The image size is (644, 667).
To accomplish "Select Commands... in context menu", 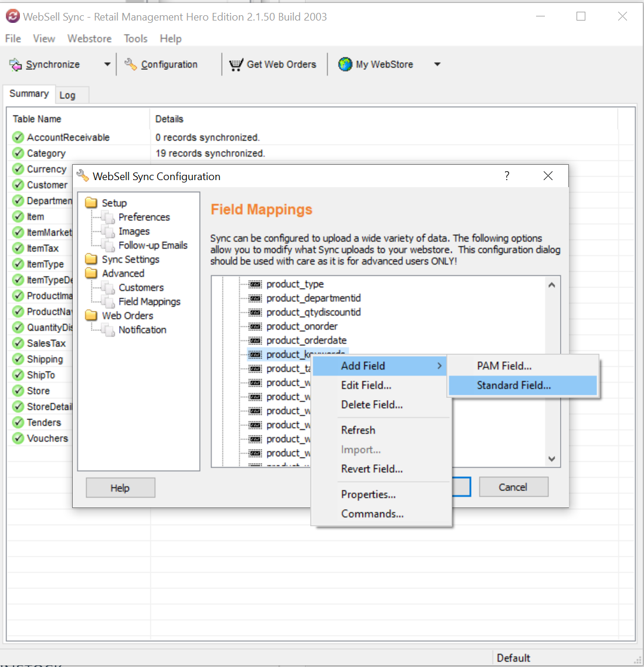I will point(382,514).
